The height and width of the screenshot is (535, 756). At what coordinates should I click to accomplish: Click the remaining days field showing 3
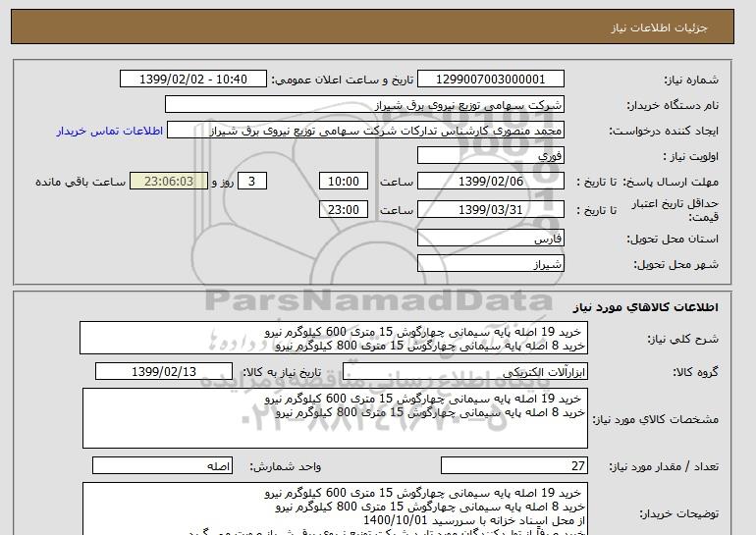coord(251,182)
